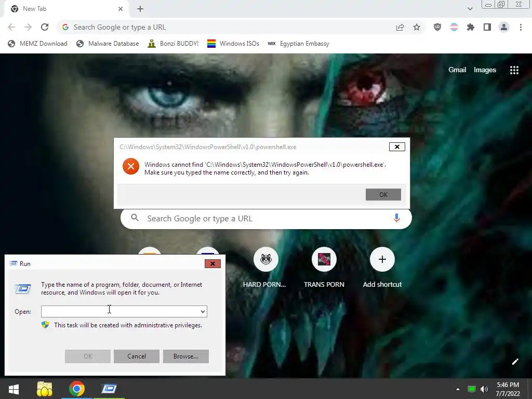The image size is (532, 399).
Task: Start voice search with microphone
Action: 396,218
